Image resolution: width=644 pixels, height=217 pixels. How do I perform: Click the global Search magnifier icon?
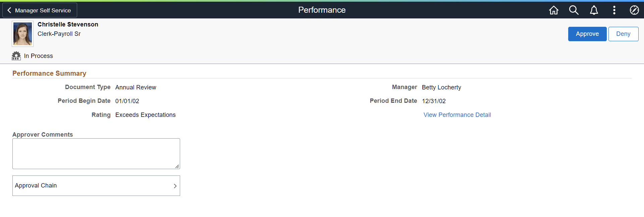(x=574, y=10)
